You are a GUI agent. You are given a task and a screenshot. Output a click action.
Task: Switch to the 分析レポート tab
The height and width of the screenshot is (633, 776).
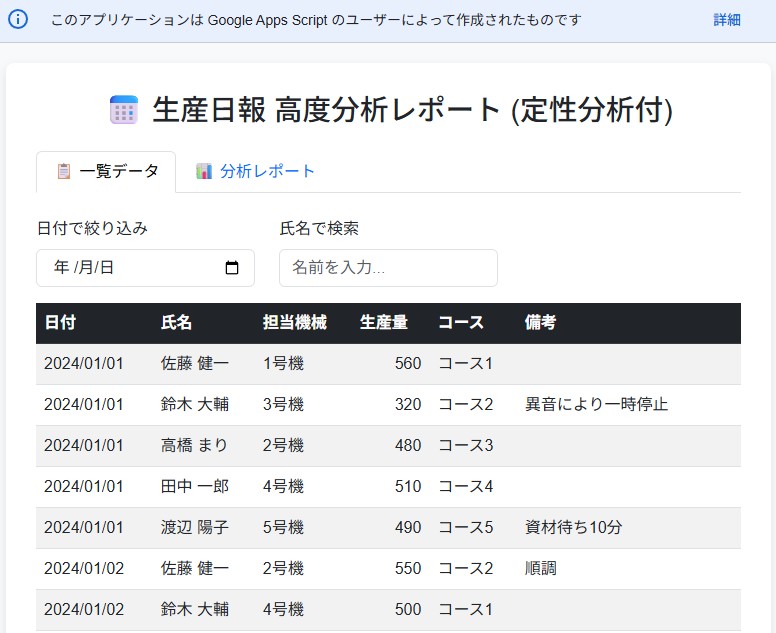(x=255, y=171)
